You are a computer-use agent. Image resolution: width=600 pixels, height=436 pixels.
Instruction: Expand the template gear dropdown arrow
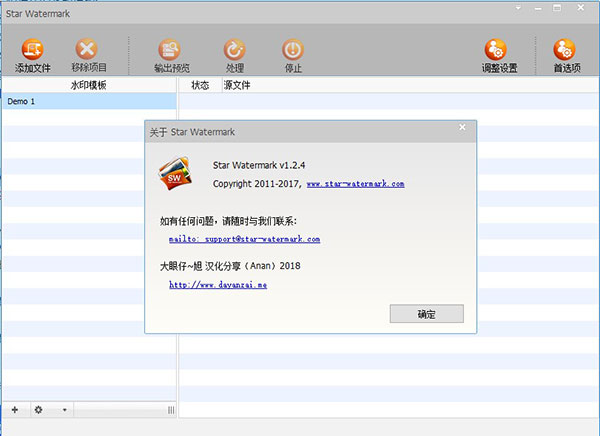coord(65,410)
